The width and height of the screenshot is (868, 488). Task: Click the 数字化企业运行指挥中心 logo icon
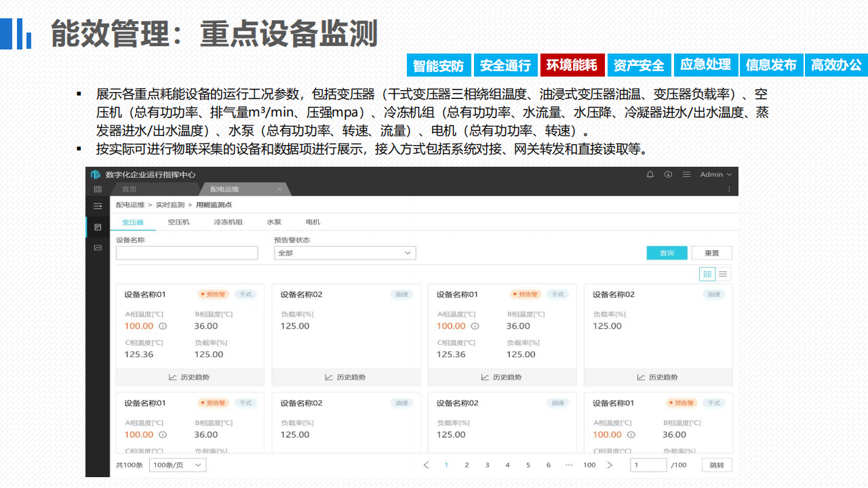click(96, 174)
